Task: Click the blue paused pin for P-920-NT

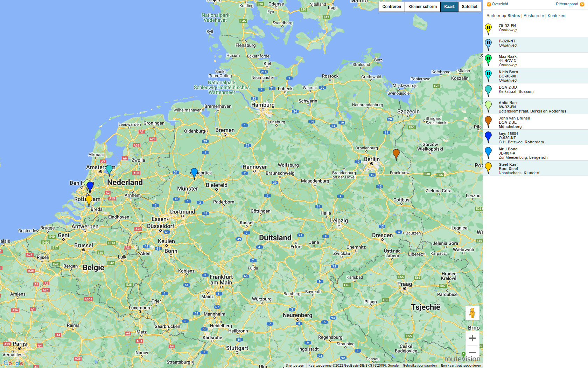Action: click(x=488, y=45)
